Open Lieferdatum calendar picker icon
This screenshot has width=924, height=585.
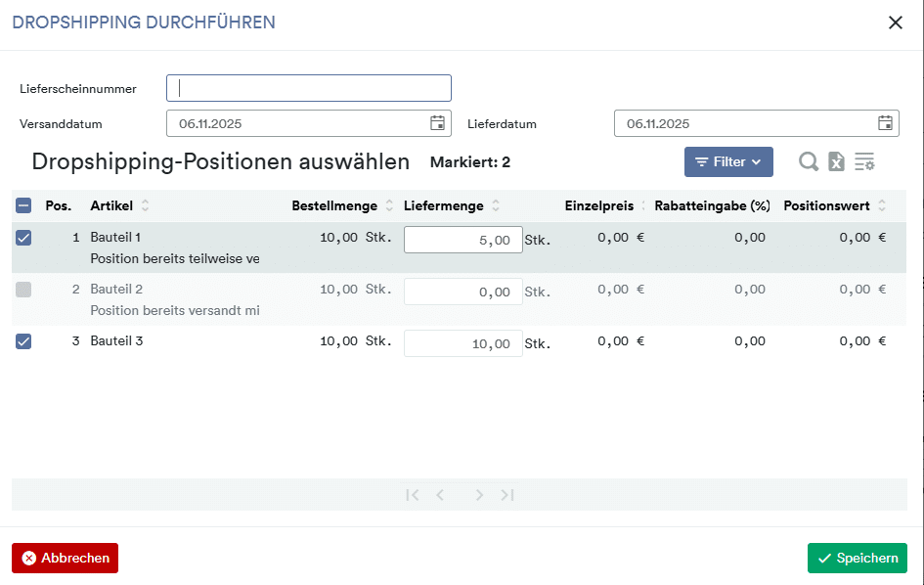(x=885, y=123)
